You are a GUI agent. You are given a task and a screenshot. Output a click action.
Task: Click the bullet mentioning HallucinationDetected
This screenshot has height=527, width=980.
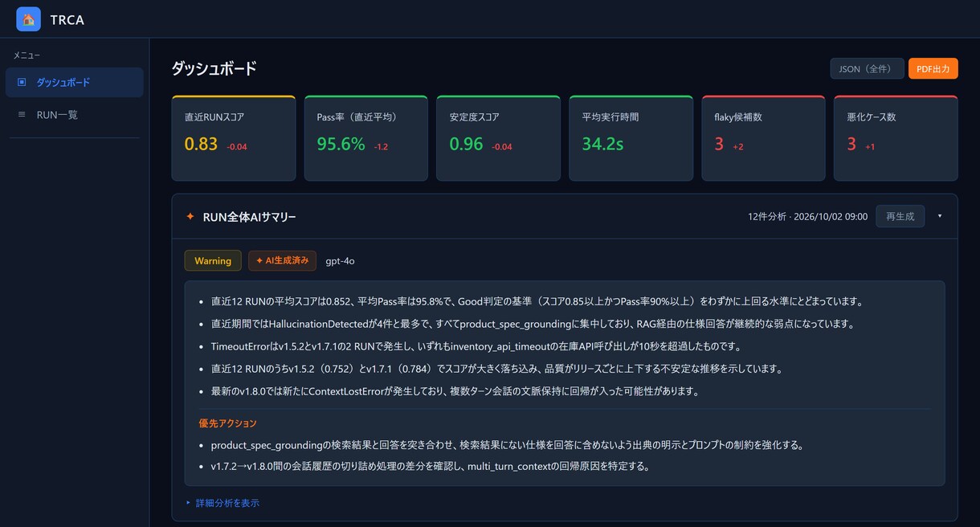point(532,324)
